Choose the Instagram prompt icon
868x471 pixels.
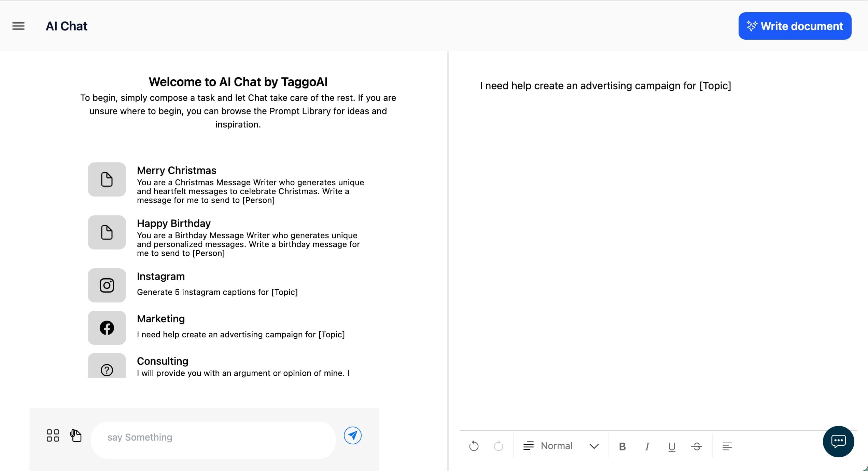tap(107, 285)
